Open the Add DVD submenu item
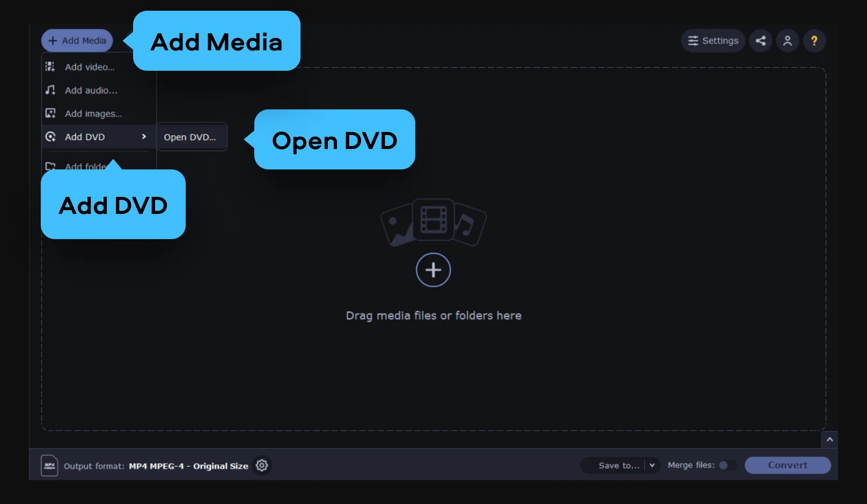Viewport: 867px width, 504px height. click(99, 137)
